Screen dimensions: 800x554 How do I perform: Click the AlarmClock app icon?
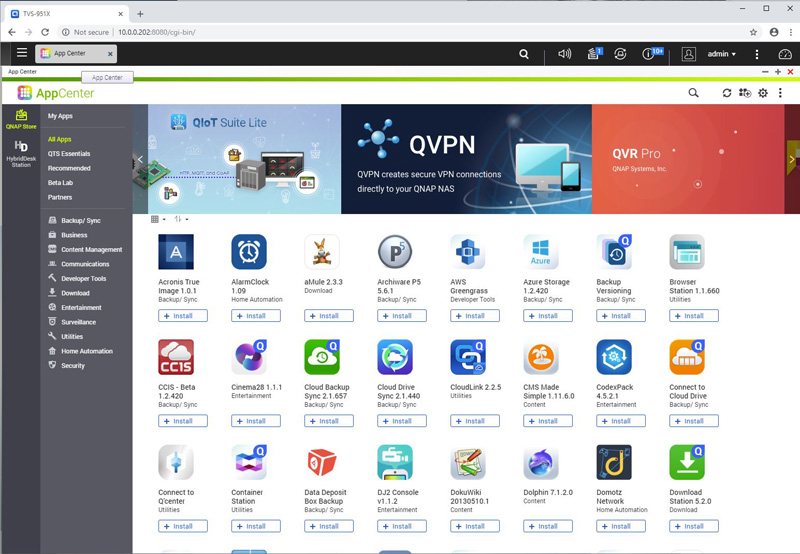pos(249,251)
